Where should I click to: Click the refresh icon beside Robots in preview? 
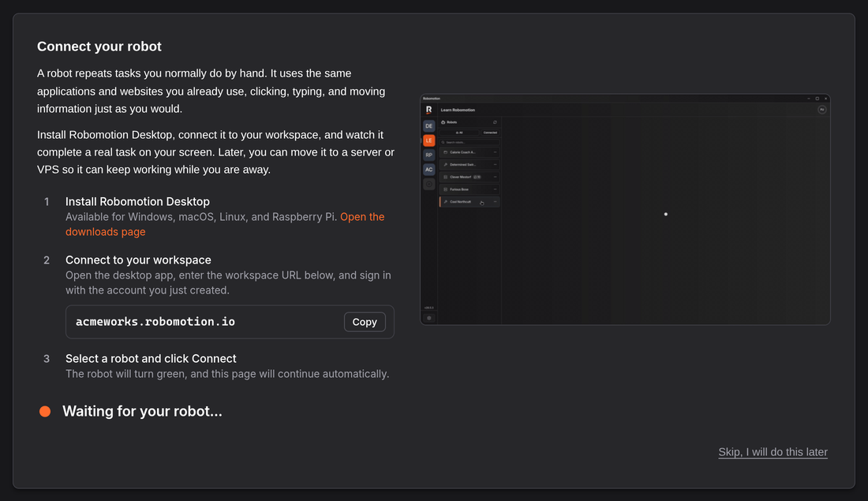(x=495, y=122)
